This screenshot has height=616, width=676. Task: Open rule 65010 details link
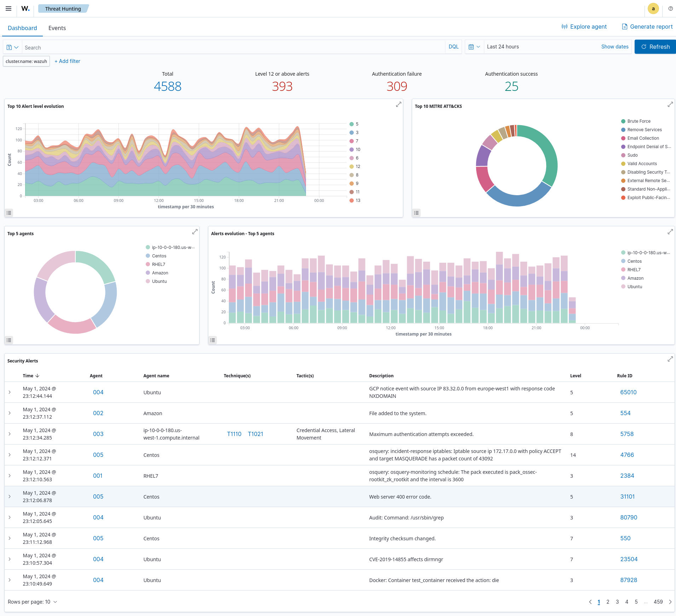628,392
